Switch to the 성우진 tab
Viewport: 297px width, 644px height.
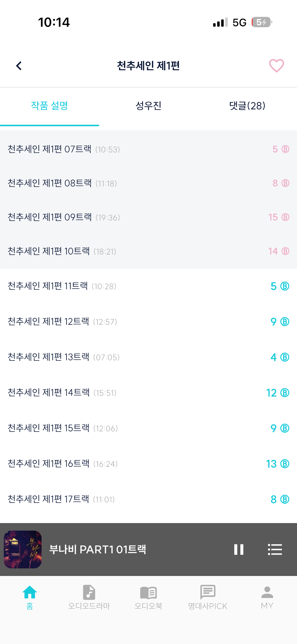pos(148,106)
